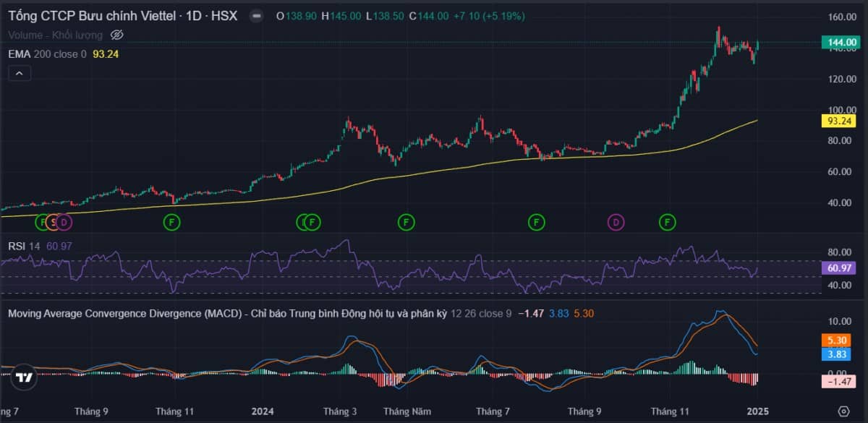The image size is (868, 423).
Task: Click the Tháng 3 time axis label
Action: (340, 411)
